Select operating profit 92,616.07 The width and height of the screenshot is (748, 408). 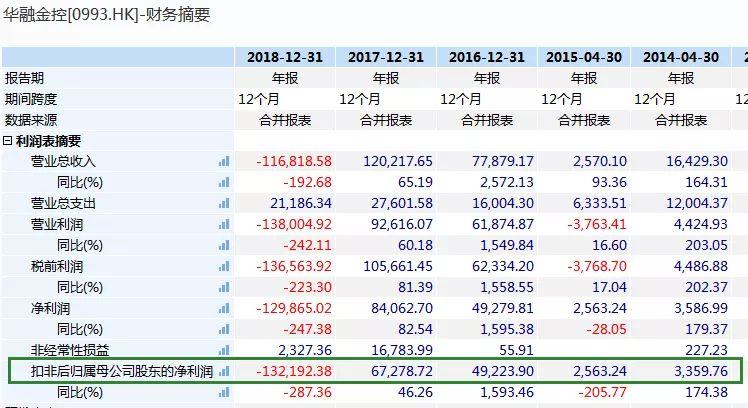tap(402, 224)
